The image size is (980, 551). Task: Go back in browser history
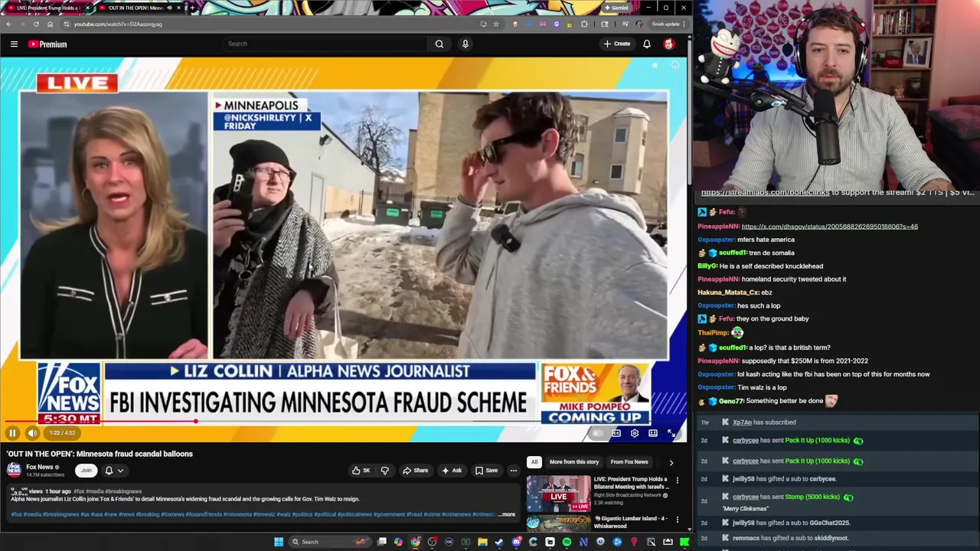point(9,24)
